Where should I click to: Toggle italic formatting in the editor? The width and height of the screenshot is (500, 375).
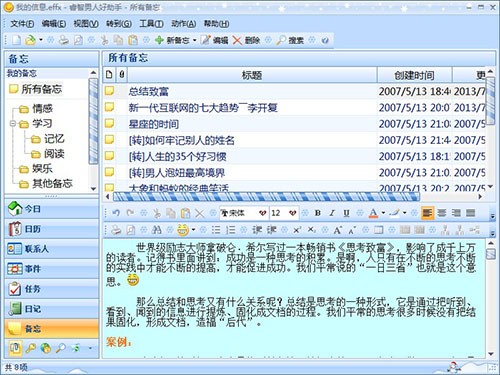(332, 213)
